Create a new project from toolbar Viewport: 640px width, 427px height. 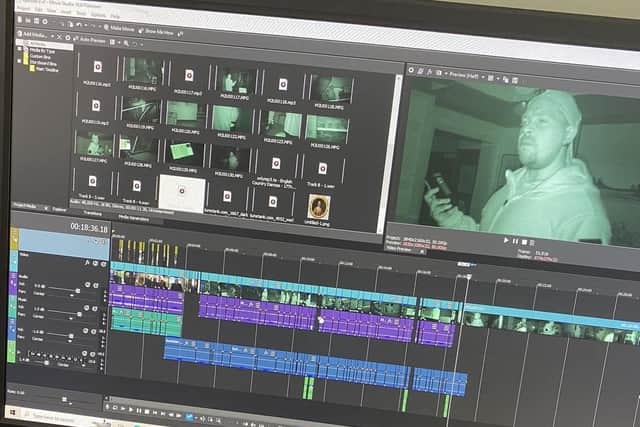tap(20, 20)
